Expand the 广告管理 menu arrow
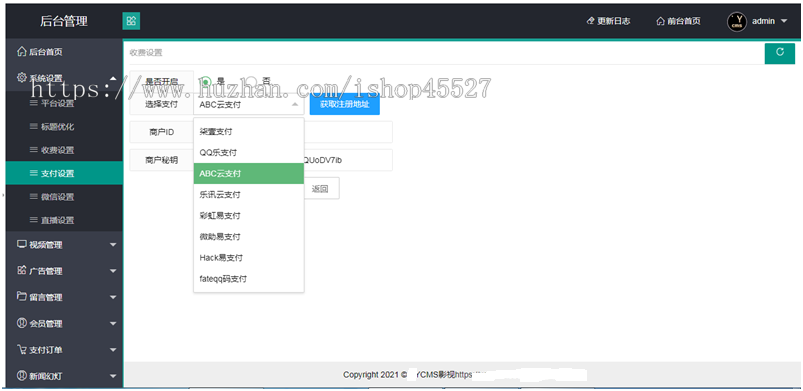This screenshot has height=391, width=803. point(113,271)
